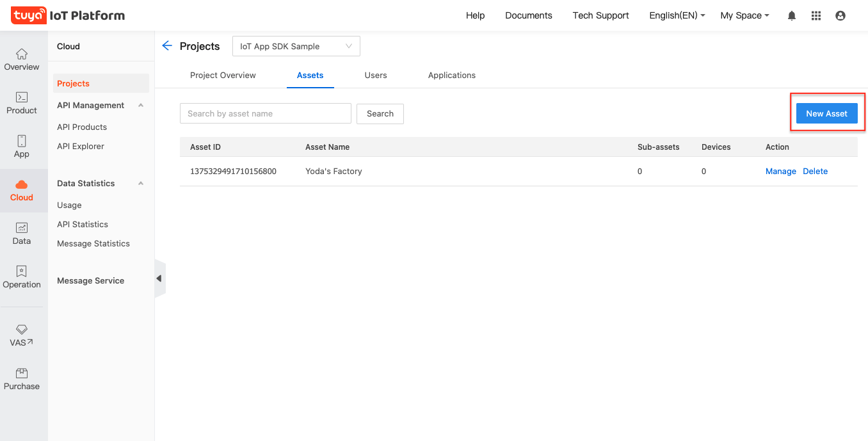Image resolution: width=868 pixels, height=441 pixels.
Task: Expand the English(EN) language dropdown
Action: coord(677,15)
